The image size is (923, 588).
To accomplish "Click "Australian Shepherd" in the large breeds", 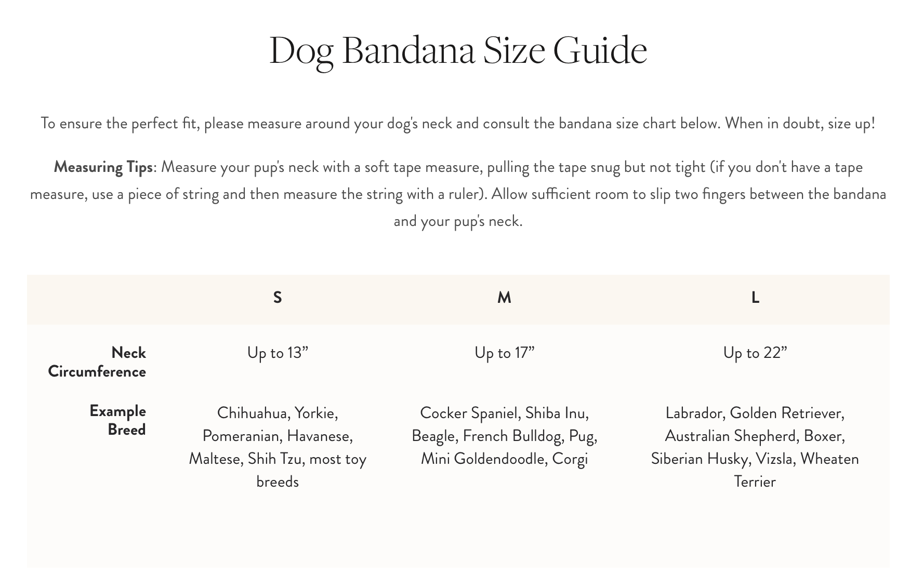I will 730,436.
